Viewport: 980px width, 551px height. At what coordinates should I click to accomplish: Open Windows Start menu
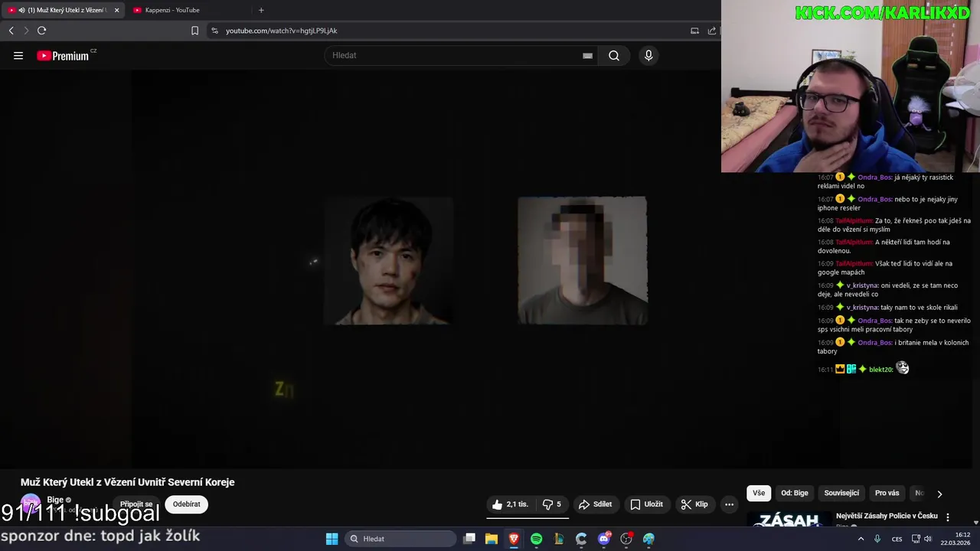coord(332,539)
